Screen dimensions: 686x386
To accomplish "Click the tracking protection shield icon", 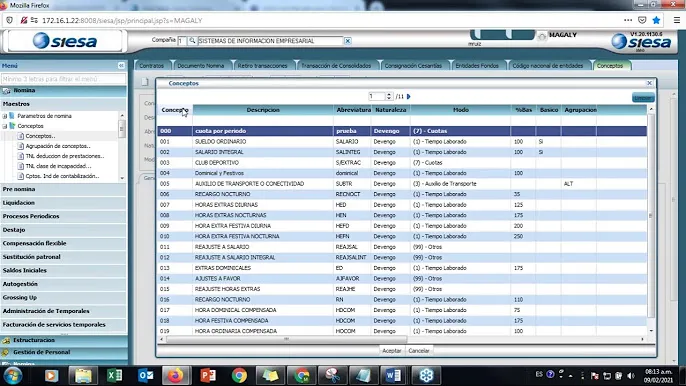I will point(10,20).
